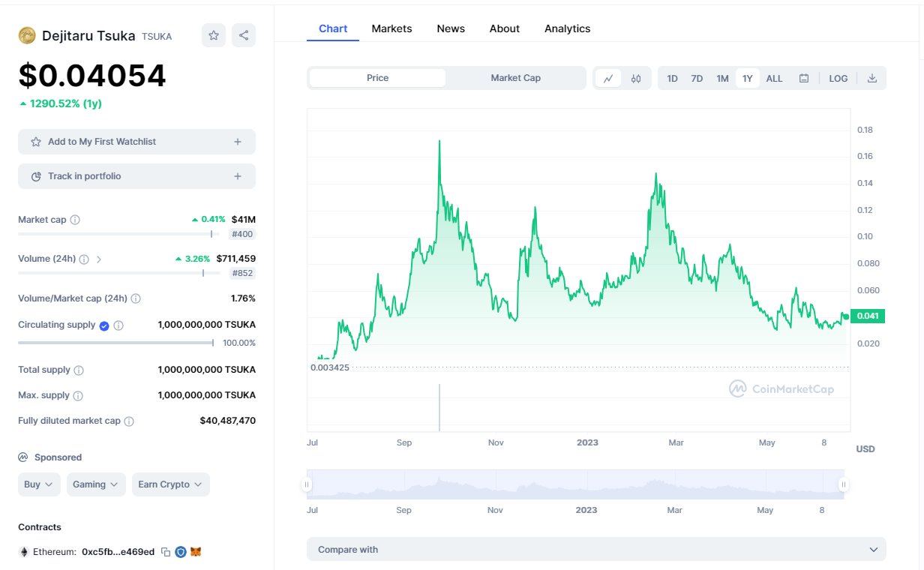This screenshot has height=570, width=924.
Task: Click the left range slider handle
Action: tap(307, 485)
